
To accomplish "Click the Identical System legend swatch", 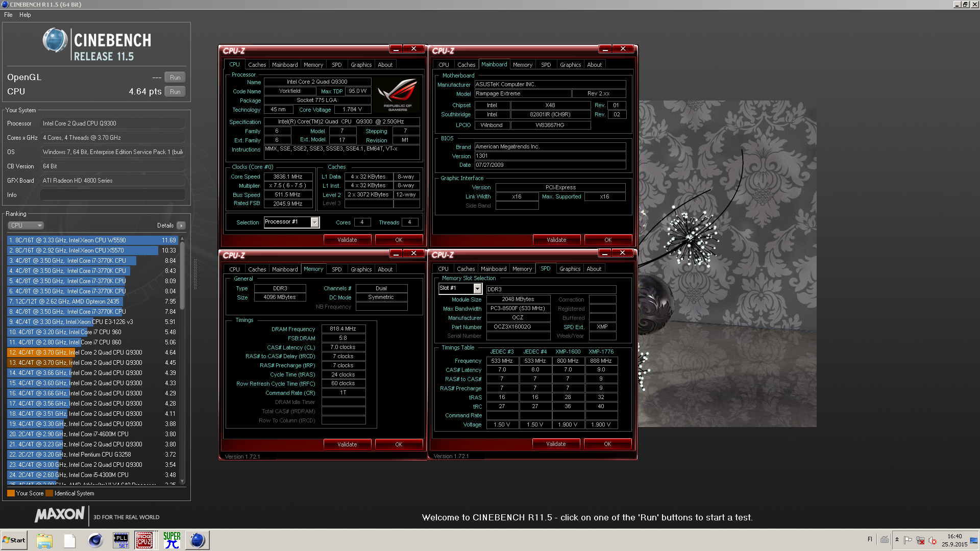I will pyautogui.click(x=49, y=493).
